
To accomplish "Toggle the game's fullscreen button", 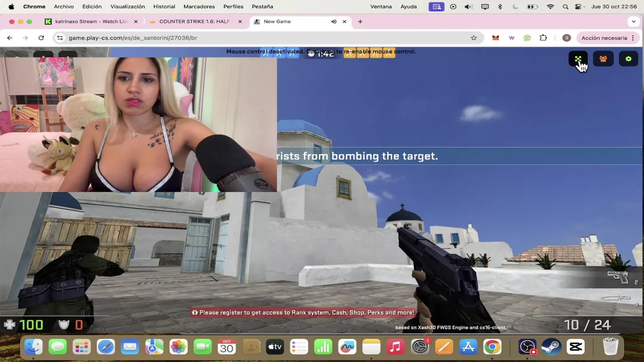I will pos(578,59).
